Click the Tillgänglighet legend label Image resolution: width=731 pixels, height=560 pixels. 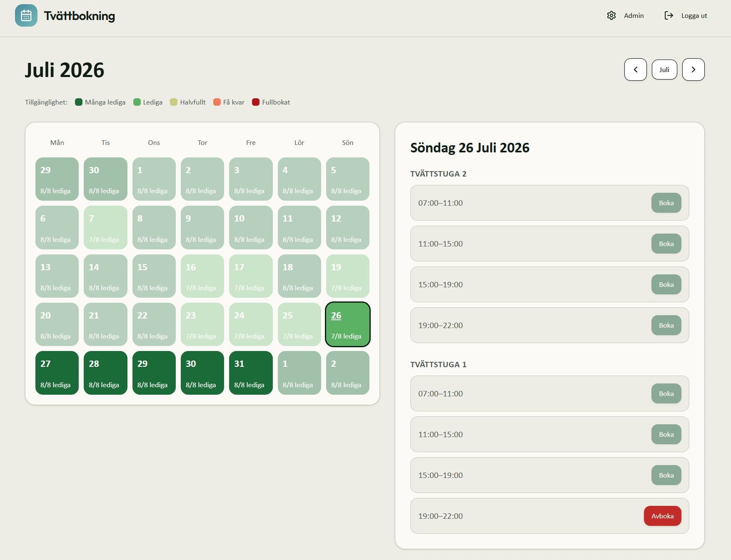(46, 102)
